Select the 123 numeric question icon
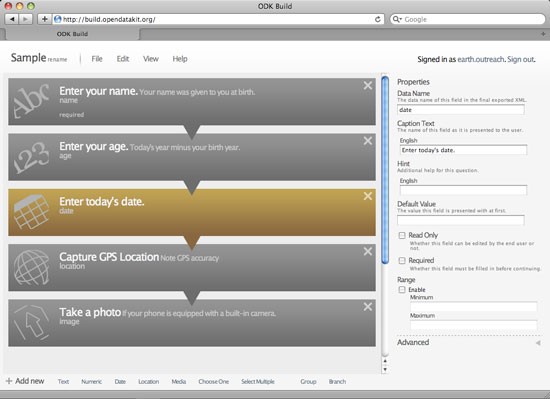 coord(31,157)
